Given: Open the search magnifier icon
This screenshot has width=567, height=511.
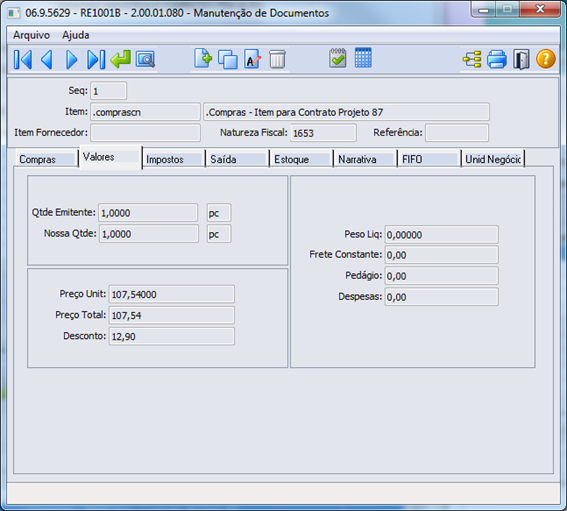Looking at the screenshot, I should click(145, 59).
